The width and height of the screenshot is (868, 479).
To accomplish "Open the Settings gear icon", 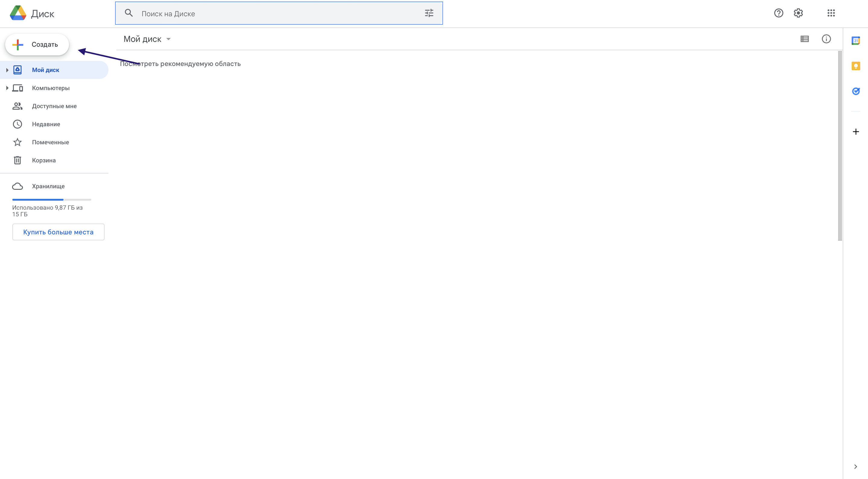I will pos(798,13).
